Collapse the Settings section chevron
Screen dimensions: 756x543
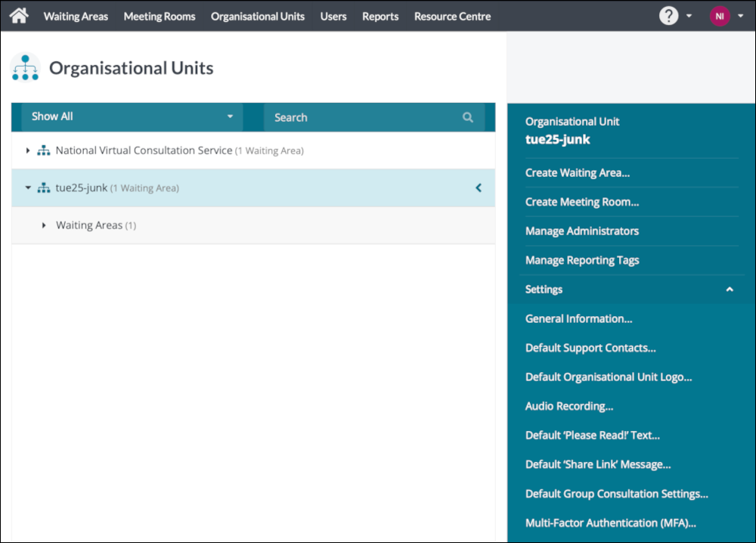[730, 290]
